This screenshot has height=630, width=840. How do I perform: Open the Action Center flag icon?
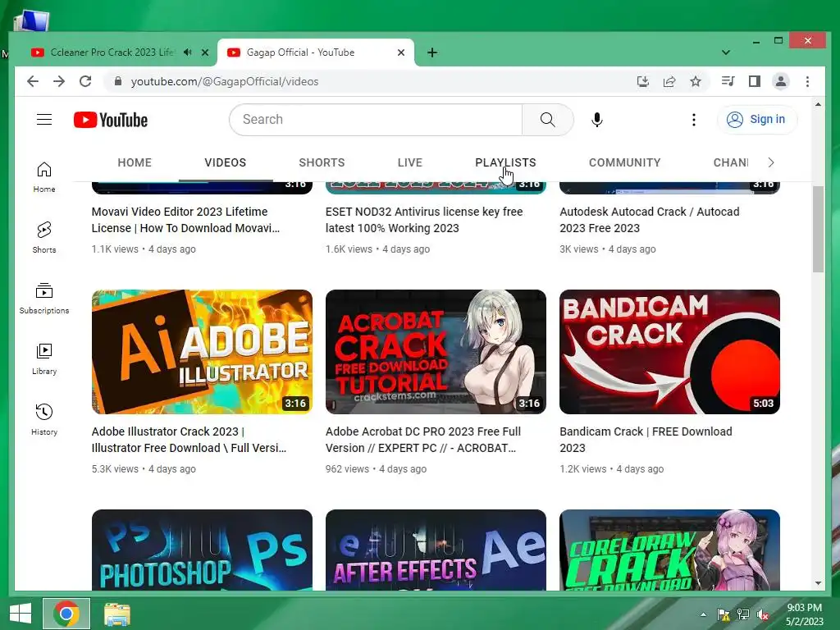[x=724, y=614]
